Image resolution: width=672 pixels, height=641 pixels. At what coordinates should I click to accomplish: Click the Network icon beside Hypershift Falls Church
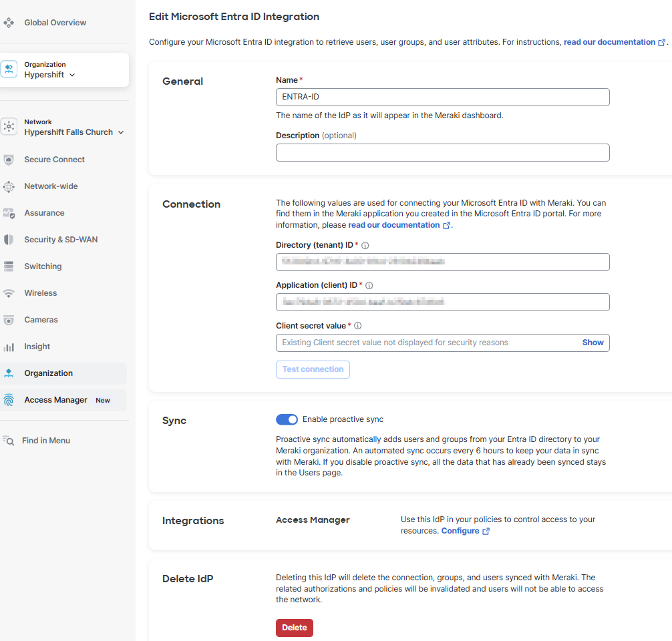pos(9,126)
